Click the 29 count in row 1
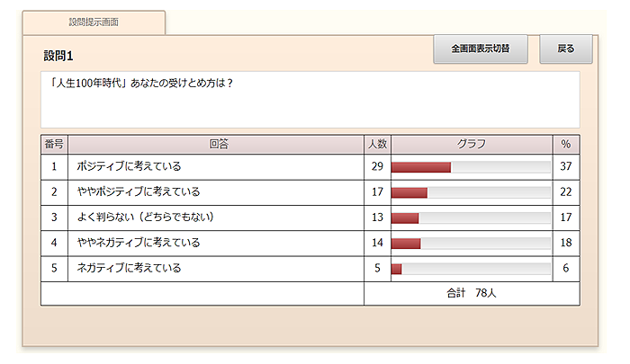630x364 pixels. click(377, 167)
